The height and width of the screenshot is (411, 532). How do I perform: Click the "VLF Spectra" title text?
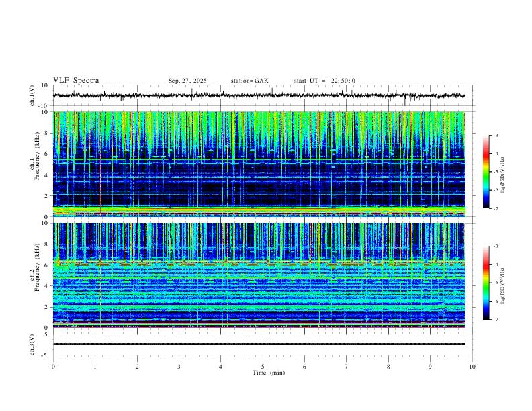pyautogui.click(x=76, y=81)
